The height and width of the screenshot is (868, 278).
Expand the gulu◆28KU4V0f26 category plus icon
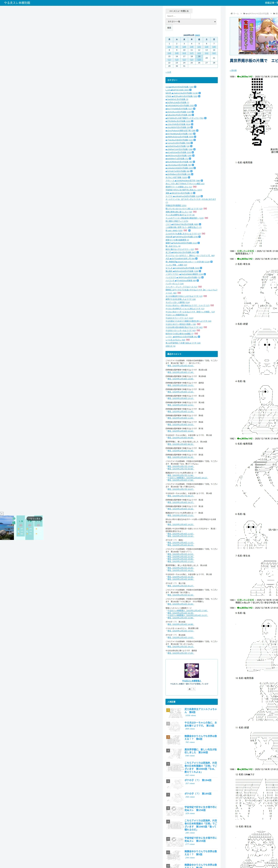[195, 87]
